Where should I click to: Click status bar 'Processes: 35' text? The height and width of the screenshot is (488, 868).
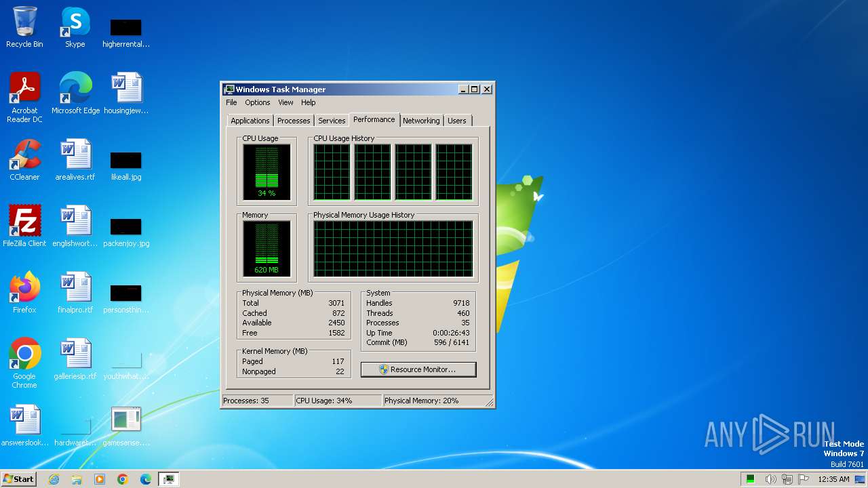click(246, 401)
